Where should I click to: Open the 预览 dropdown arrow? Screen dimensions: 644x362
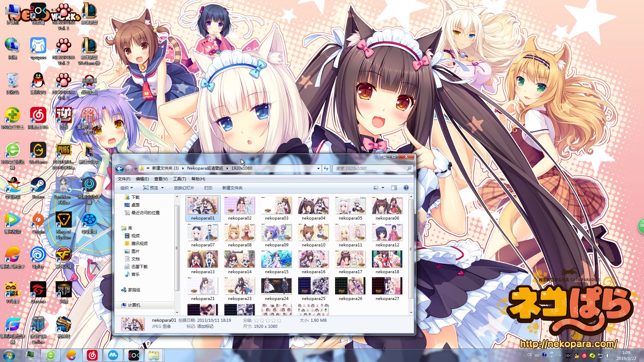[x=162, y=188]
